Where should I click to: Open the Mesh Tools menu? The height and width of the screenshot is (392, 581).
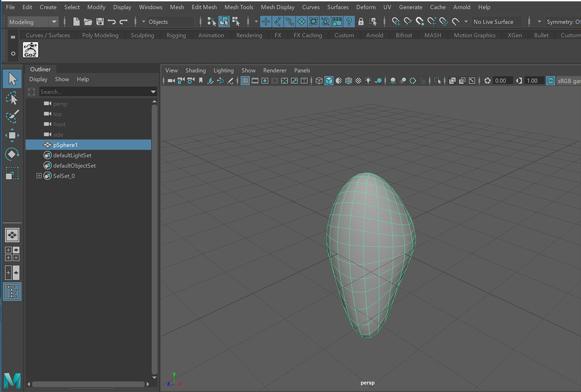239,7
